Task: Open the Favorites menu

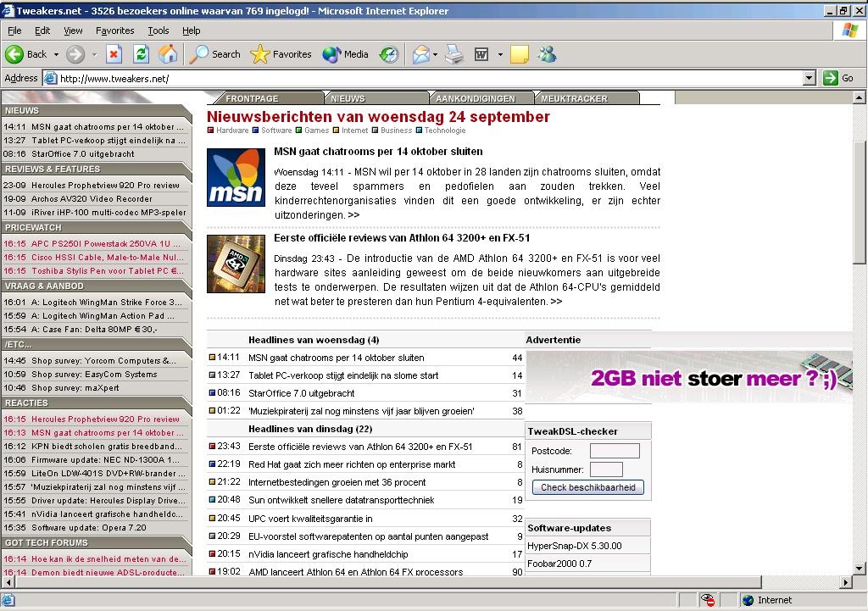Action: click(114, 31)
